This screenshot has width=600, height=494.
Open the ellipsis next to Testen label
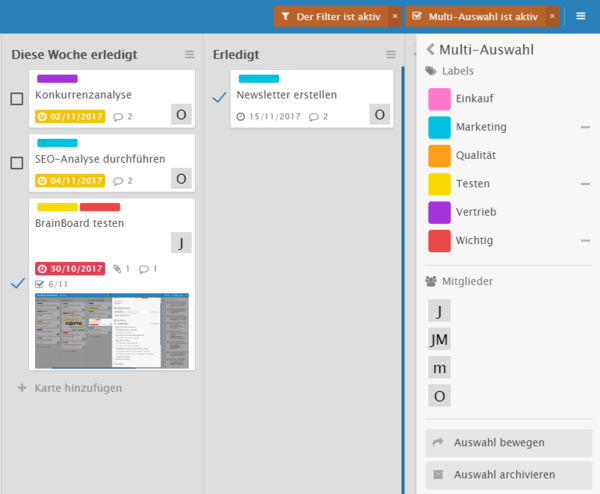click(x=585, y=184)
